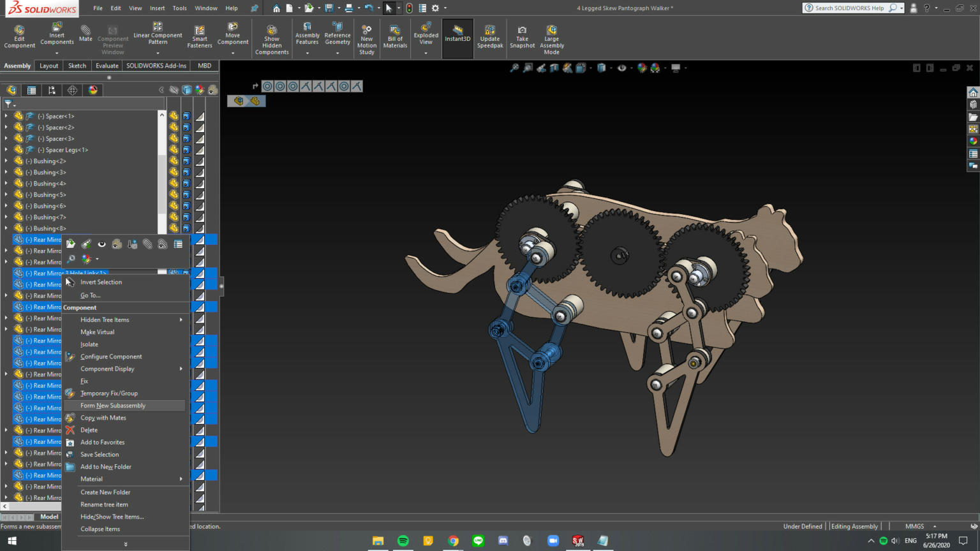Expand Component Display submenu
The height and width of the screenshot is (551, 980).
coord(126,369)
